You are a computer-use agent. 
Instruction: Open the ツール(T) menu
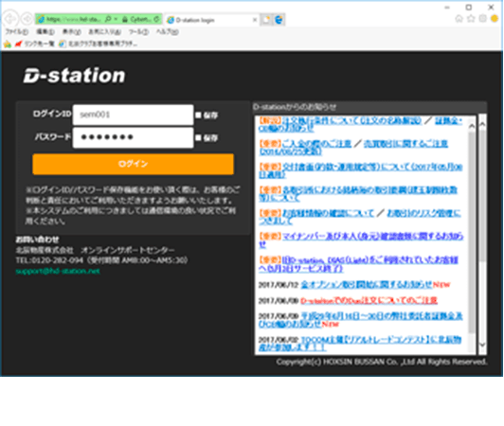[138, 31]
